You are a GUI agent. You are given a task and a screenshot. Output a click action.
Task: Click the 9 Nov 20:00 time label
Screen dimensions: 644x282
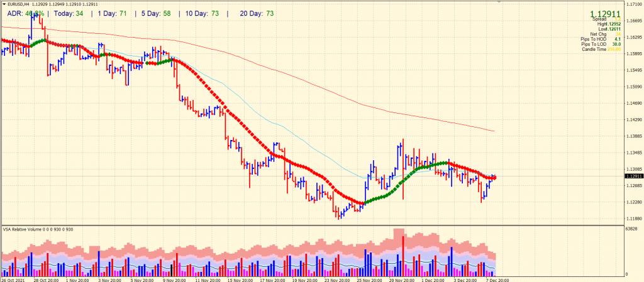pos(175,279)
